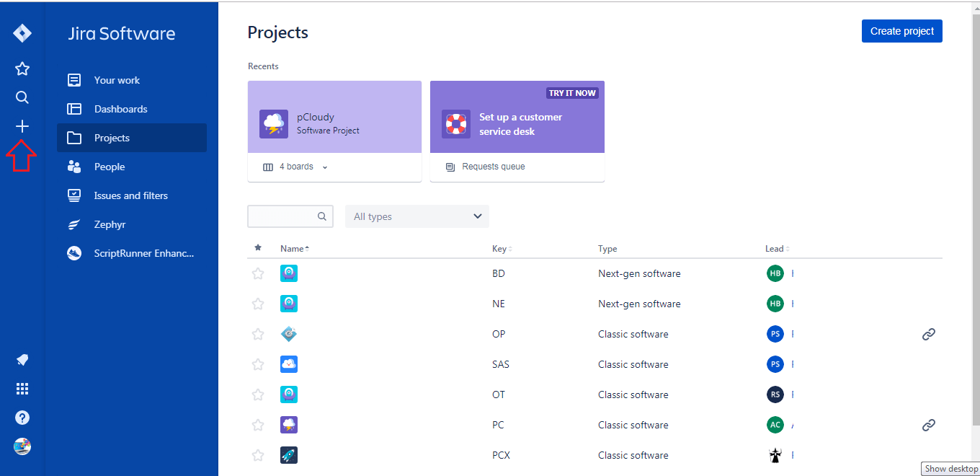Open People in the sidebar
The height and width of the screenshot is (476, 980).
point(132,167)
